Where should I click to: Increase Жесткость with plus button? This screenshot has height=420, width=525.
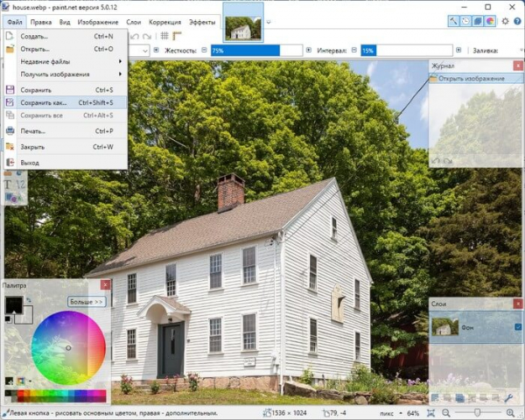(308, 50)
